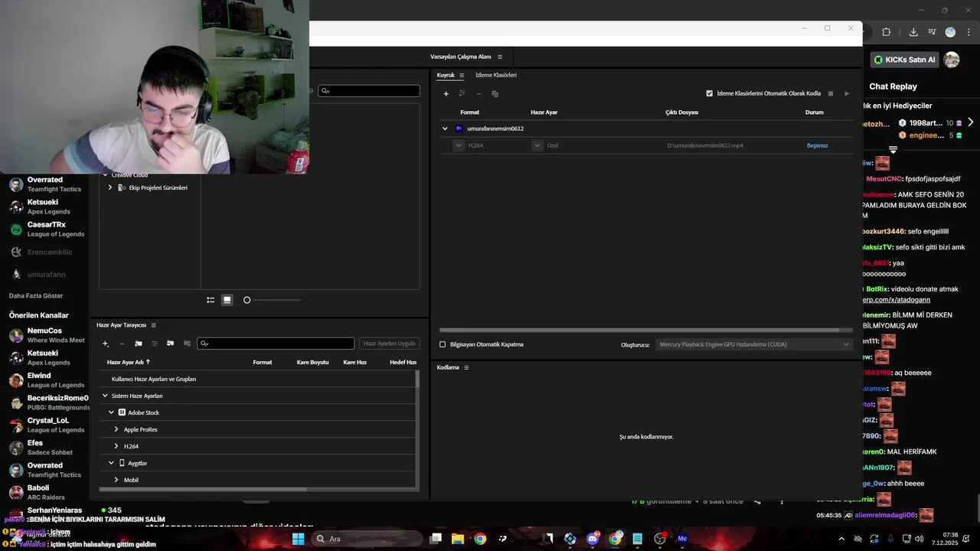Remove selected item from the Kuyruk queue
The height and width of the screenshot is (551, 980).
pos(479,93)
